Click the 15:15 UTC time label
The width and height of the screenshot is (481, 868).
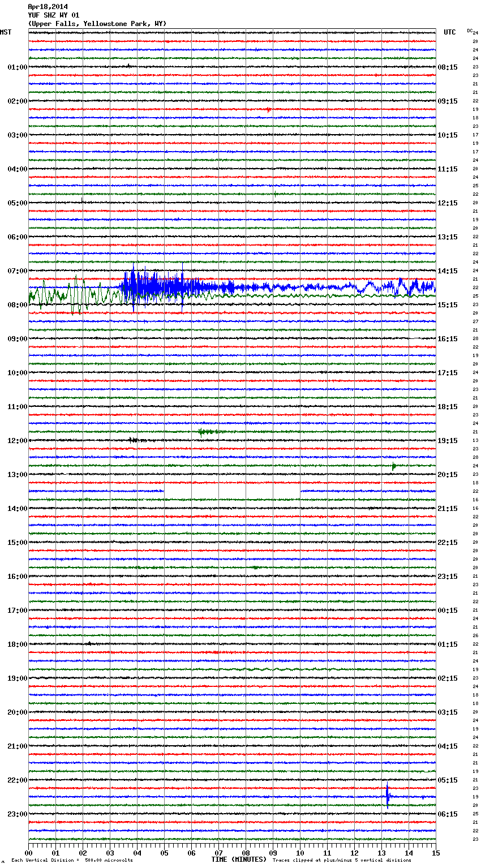pos(448,305)
